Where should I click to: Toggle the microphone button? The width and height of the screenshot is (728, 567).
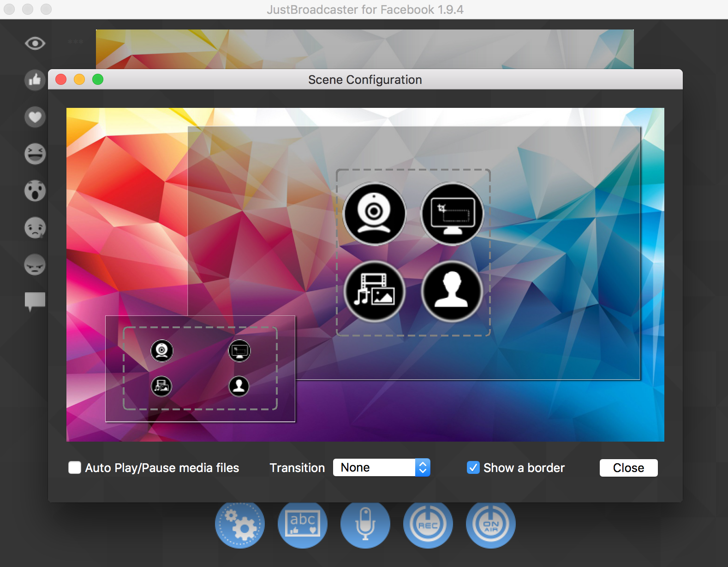point(365,524)
